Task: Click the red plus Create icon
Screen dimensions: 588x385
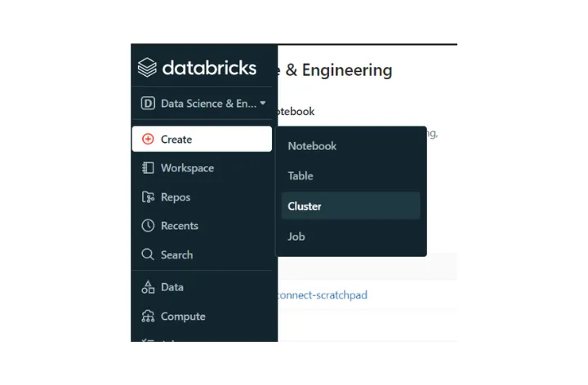Action: point(148,139)
